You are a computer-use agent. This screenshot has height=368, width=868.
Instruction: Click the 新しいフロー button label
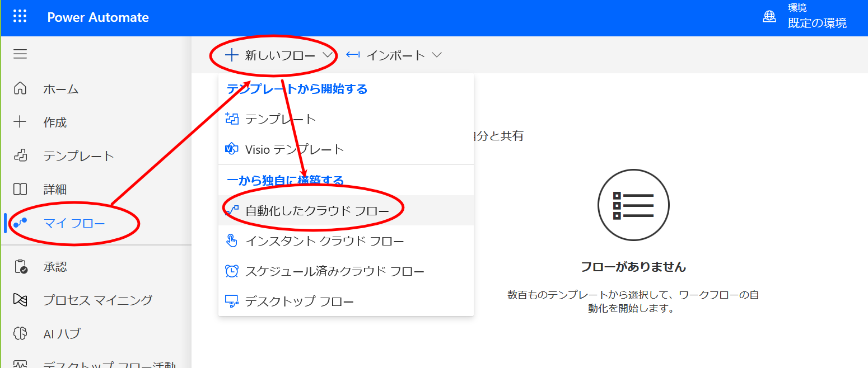point(280,55)
